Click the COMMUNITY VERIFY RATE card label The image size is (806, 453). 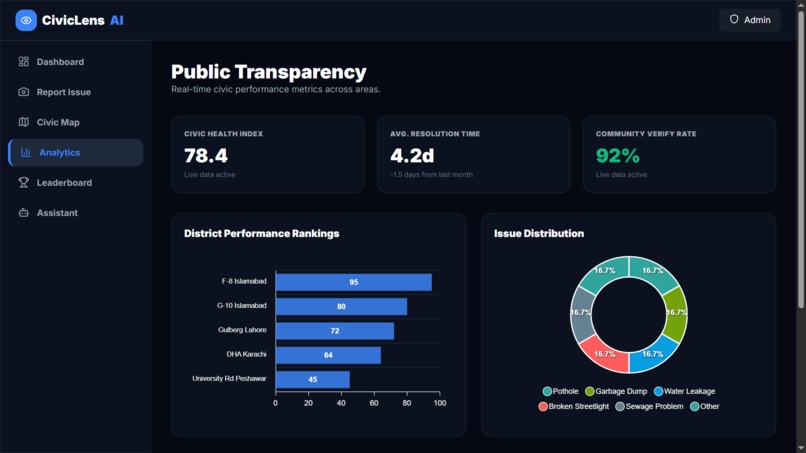tap(646, 134)
